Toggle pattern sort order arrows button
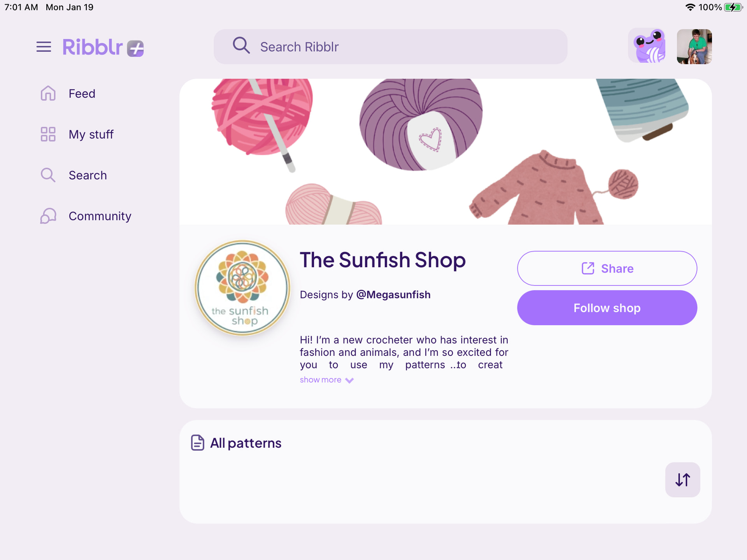Screen dimensions: 747x560 pos(682,479)
